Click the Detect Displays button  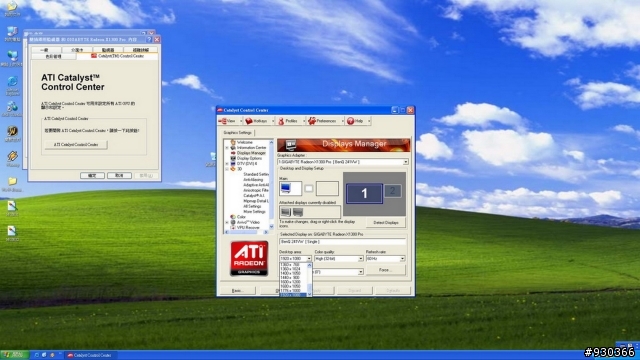[x=386, y=223]
